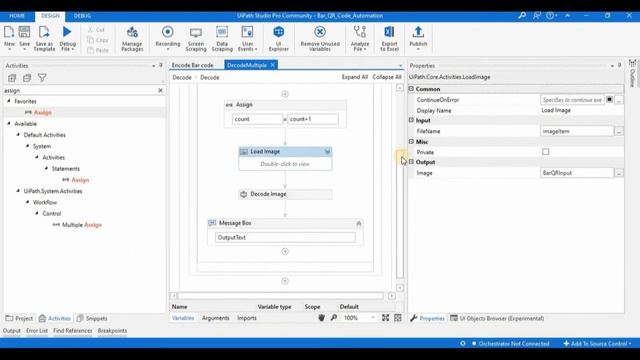
Task: Collapse UiPath.System.Activities node
Action: pos(18,191)
